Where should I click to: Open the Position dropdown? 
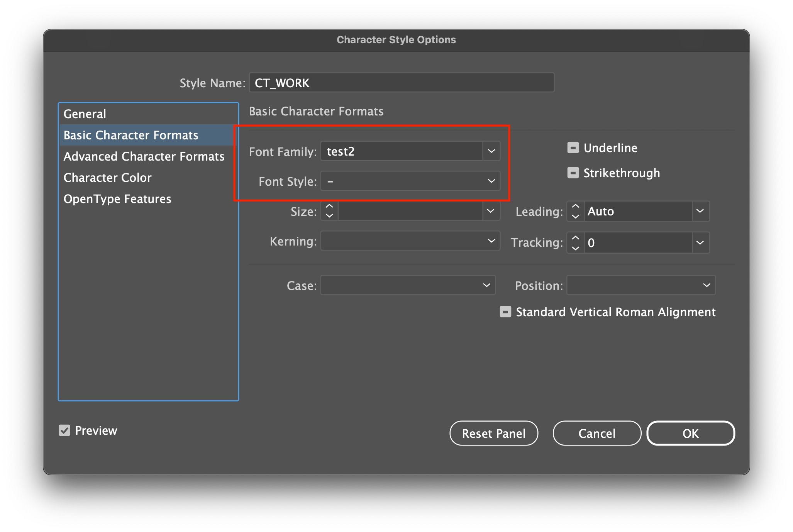[x=706, y=285]
